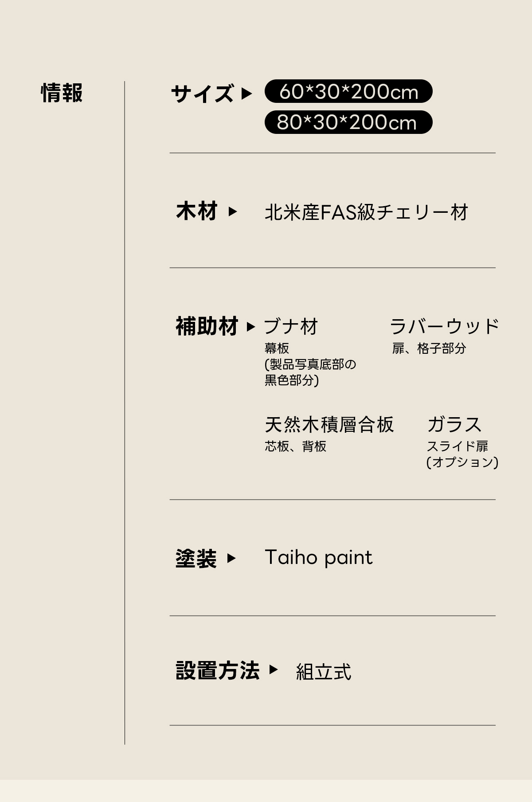Choose the 80*30*200cm size pill
This screenshot has height=802, width=532.
coord(348,122)
